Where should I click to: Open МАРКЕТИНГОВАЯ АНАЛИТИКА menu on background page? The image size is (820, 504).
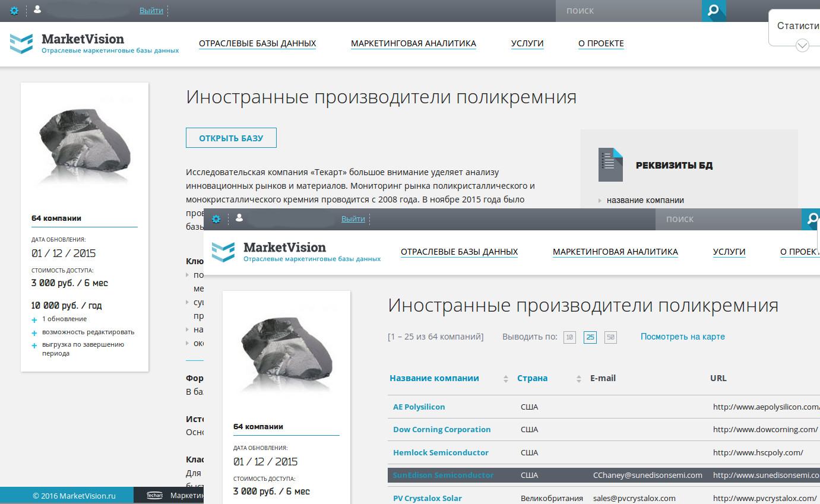click(414, 43)
